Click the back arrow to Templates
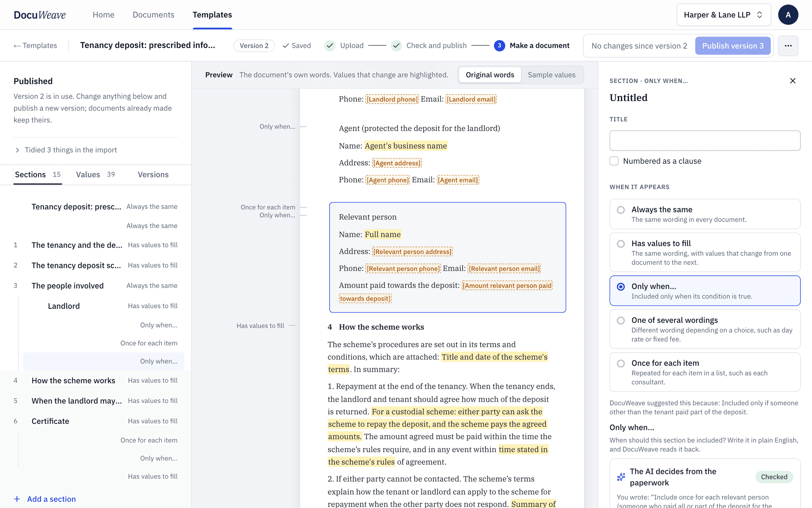Screen dimensions: 812x508 (x=35, y=45)
